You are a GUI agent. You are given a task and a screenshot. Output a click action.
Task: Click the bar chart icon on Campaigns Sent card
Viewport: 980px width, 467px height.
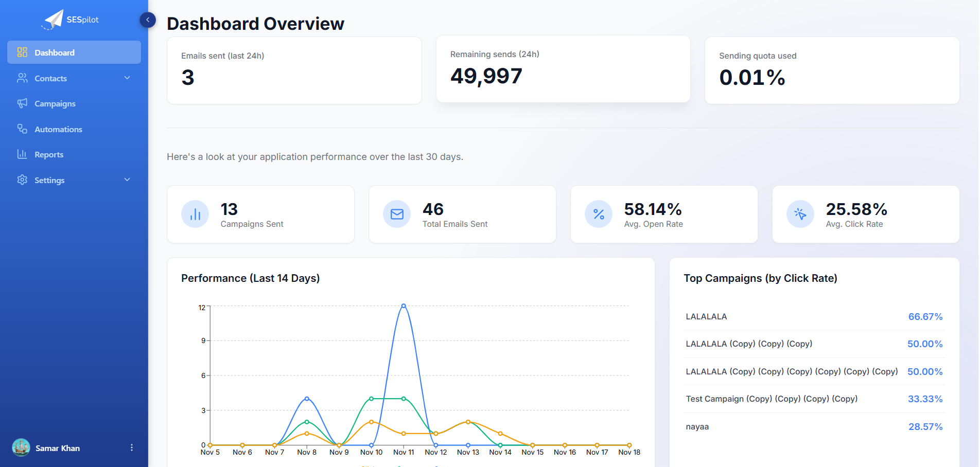coord(195,214)
